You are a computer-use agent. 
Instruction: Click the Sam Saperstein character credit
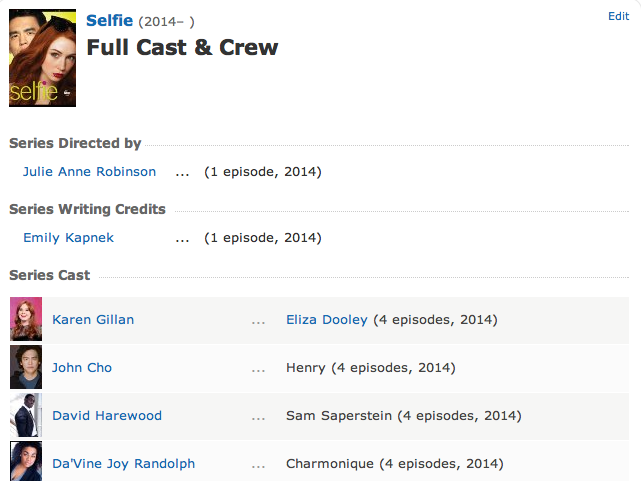point(339,416)
